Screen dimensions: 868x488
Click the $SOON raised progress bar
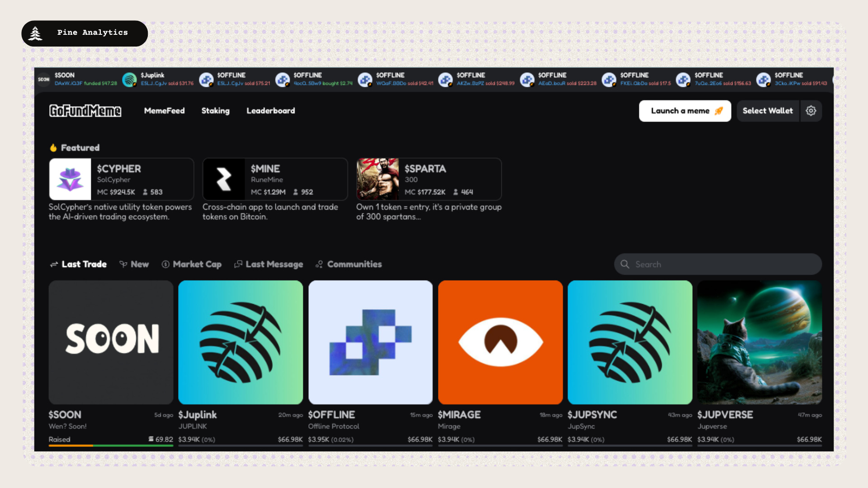coord(111,446)
